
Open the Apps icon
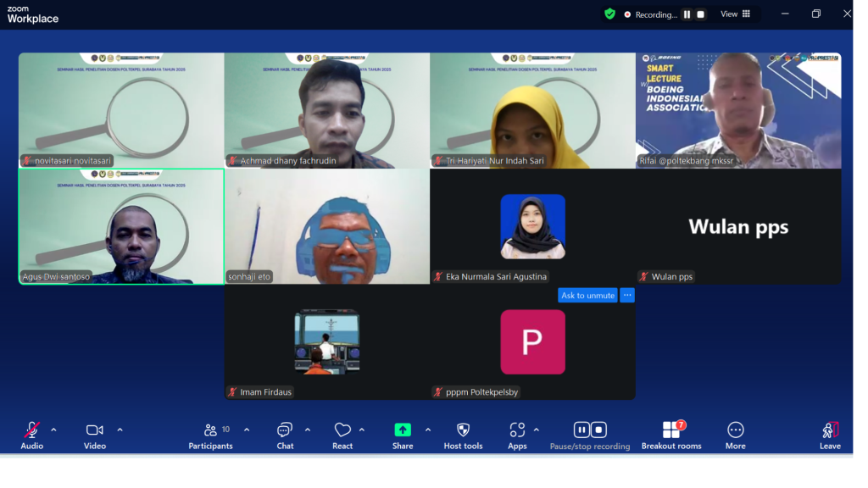517,430
